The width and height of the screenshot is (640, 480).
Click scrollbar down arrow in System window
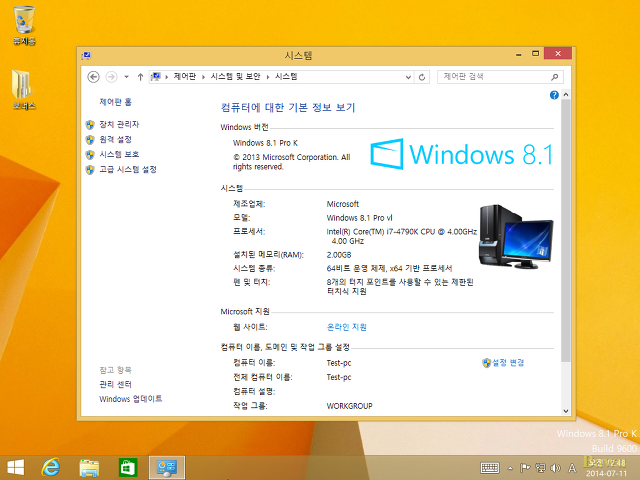pos(566,411)
